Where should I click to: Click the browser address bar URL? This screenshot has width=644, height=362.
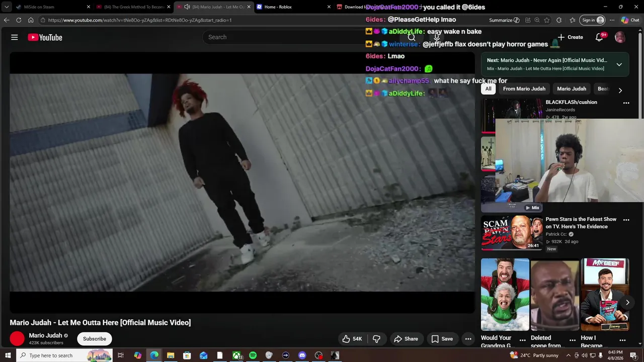pos(140,20)
